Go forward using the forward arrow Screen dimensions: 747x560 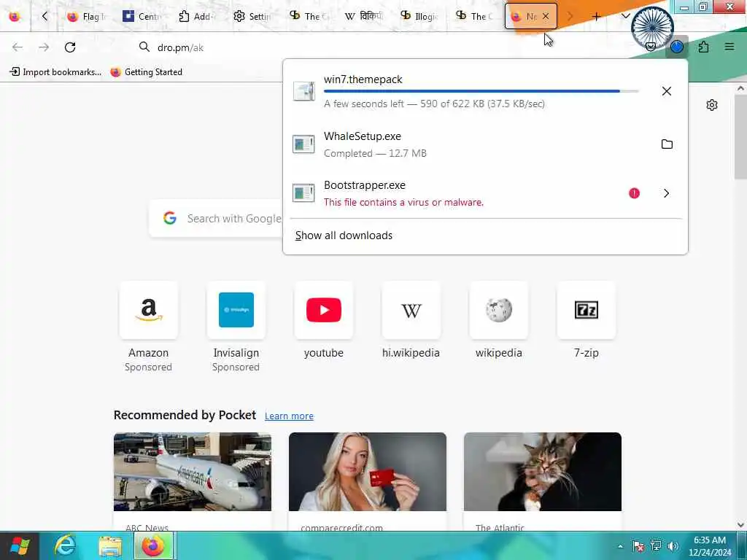44,47
